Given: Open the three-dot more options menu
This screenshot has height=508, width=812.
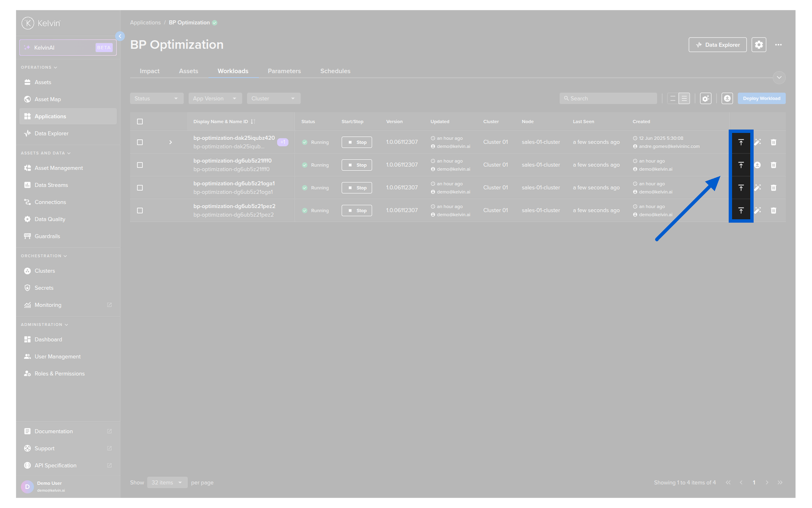Looking at the screenshot, I should coord(778,45).
